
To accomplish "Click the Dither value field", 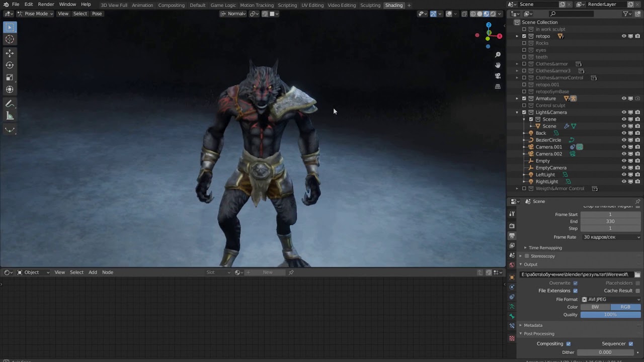I will [x=606, y=352].
